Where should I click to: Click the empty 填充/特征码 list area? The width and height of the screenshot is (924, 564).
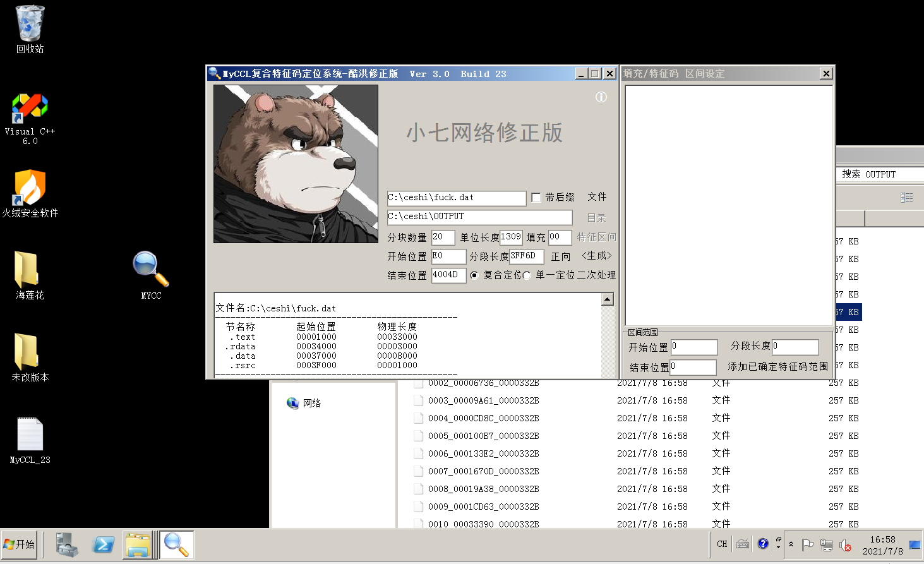729,205
